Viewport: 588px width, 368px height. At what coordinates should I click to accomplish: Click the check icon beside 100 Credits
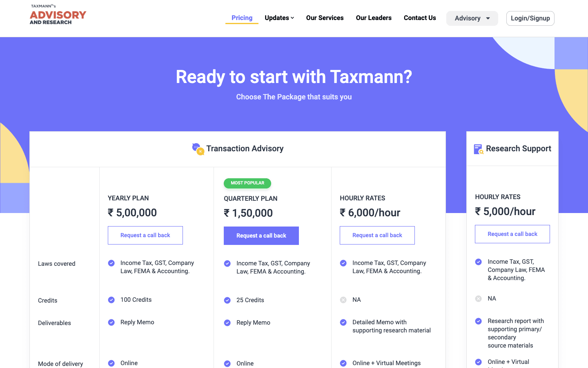click(111, 300)
